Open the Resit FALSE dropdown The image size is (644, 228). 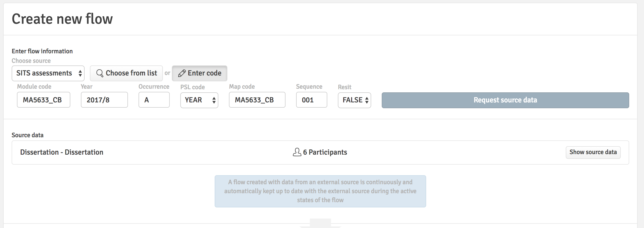[355, 100]
